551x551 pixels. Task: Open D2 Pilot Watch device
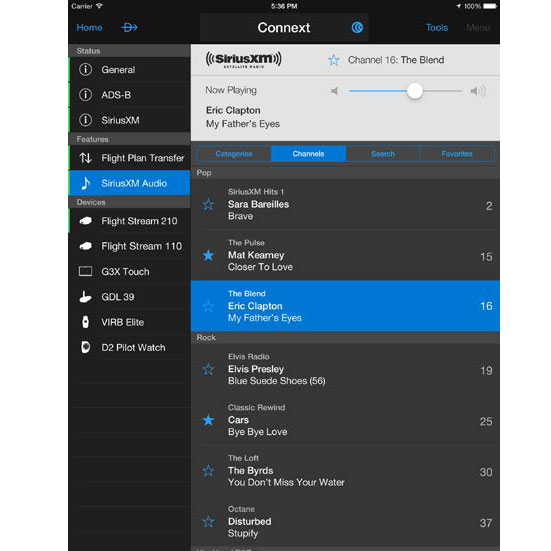click(x=130, y=348)
